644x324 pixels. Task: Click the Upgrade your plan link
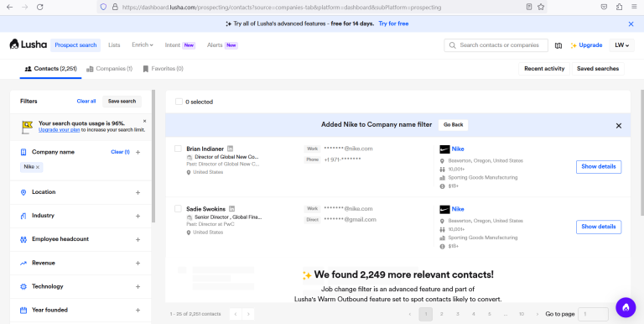pos(60,130)
